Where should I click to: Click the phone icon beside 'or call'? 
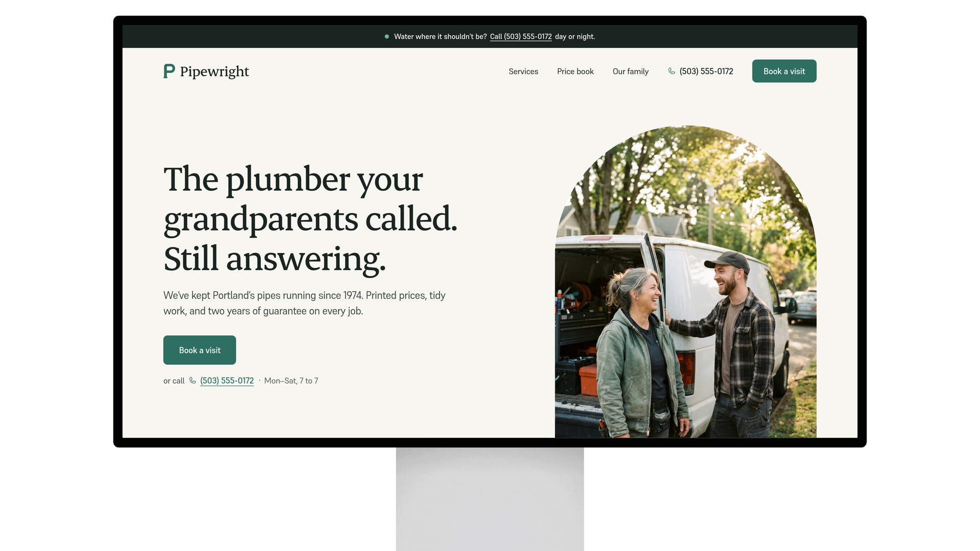tap(192, 381)
